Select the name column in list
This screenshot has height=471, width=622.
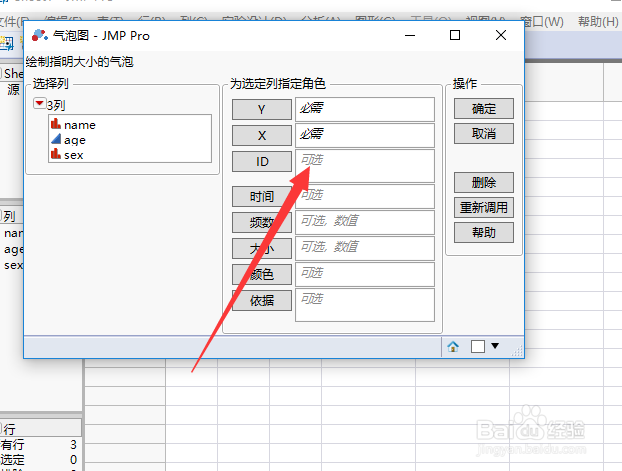coord(80,125)
